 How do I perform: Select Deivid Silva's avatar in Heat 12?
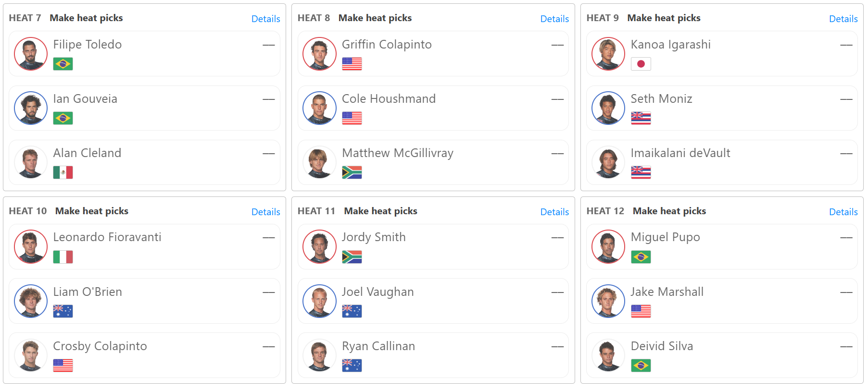point(608,355)
